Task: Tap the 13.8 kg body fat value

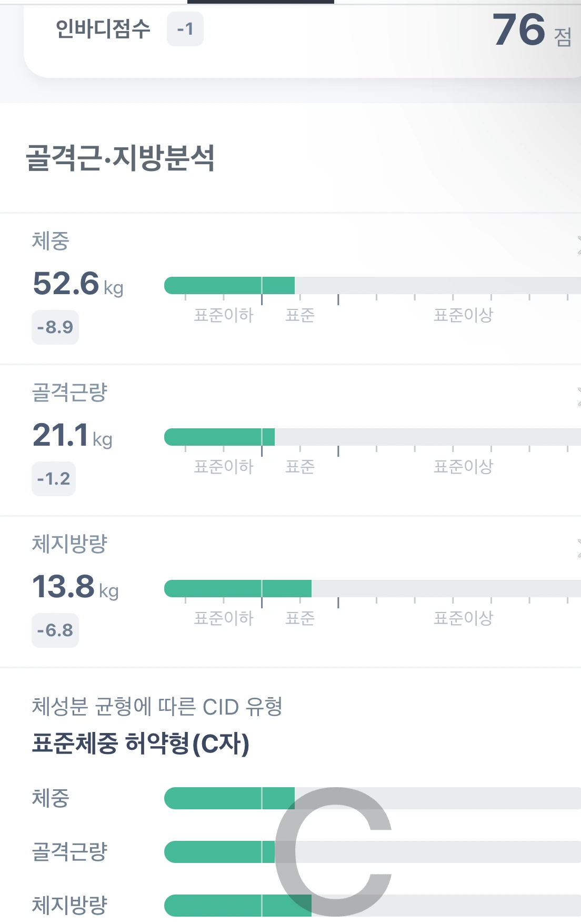Action: [x=75, y=587]
